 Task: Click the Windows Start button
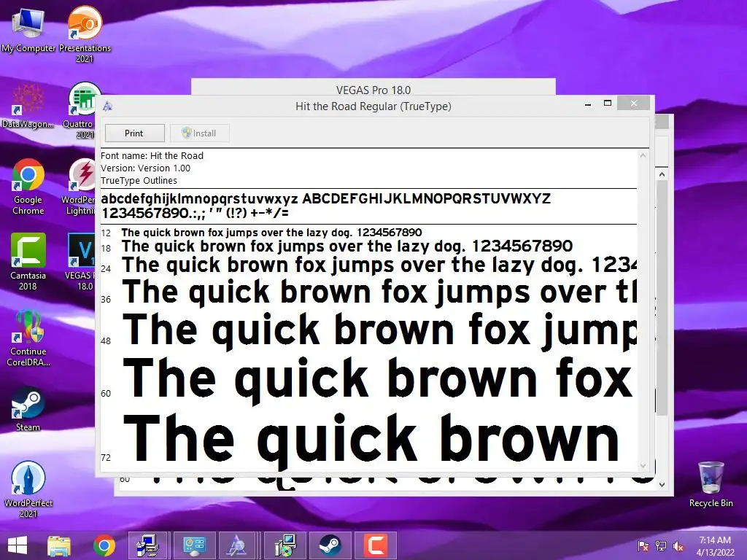(18, 545)
